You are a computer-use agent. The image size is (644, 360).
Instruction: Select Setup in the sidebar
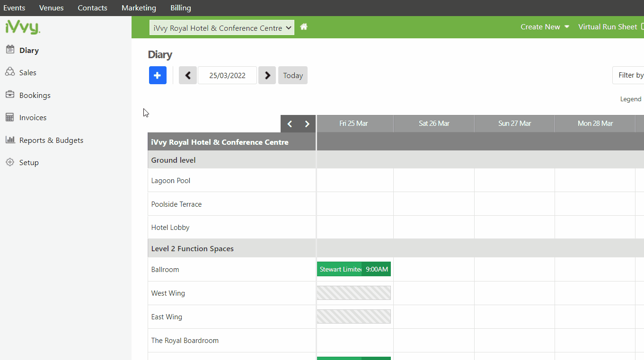coord(29,162)
